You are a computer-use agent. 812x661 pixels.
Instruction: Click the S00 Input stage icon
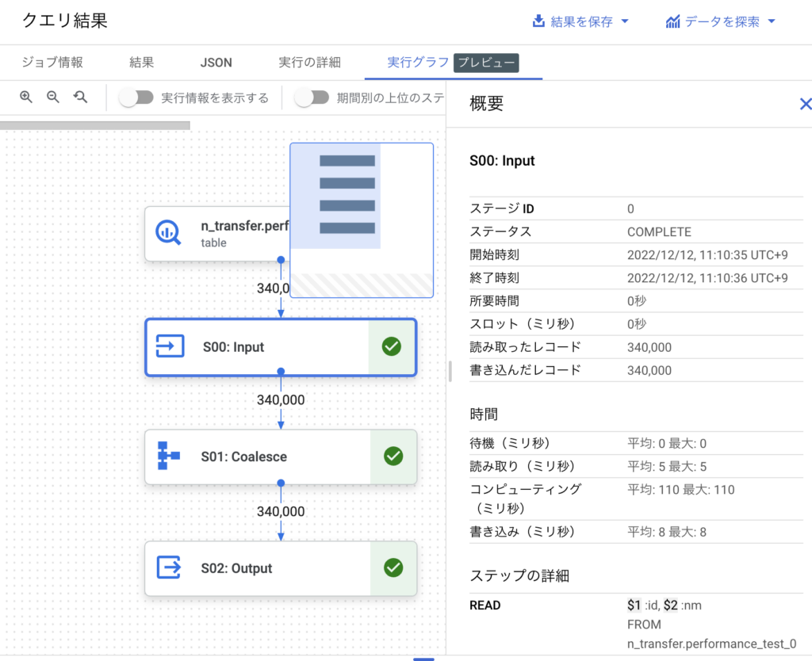(x=170, y=346)
